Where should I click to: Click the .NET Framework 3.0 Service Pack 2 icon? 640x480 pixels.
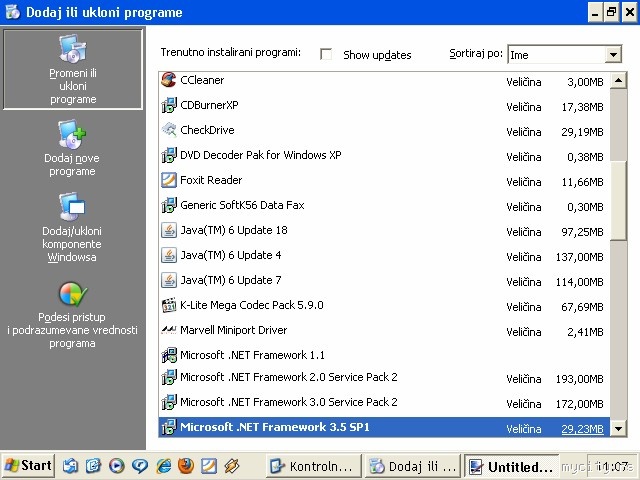169,402
